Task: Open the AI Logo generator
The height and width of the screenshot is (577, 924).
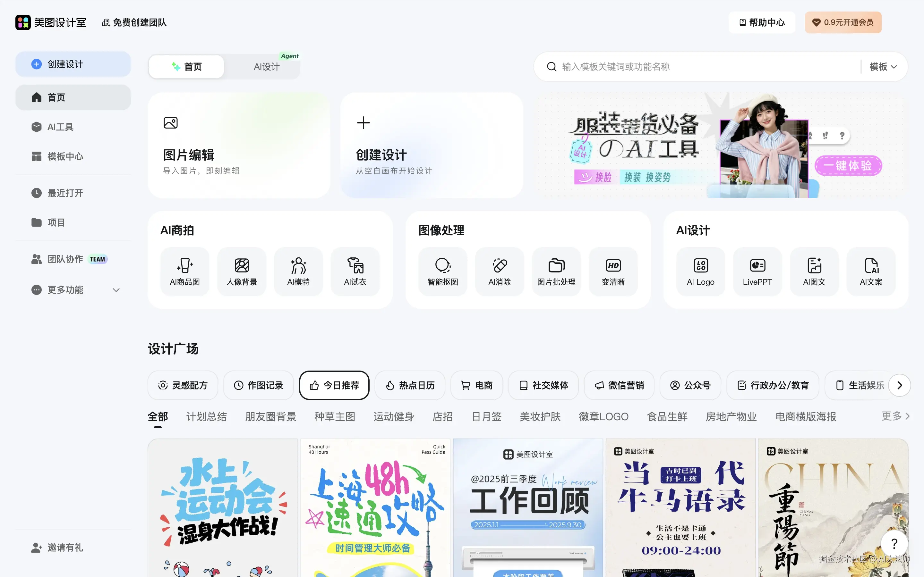Action: (700, 271)
